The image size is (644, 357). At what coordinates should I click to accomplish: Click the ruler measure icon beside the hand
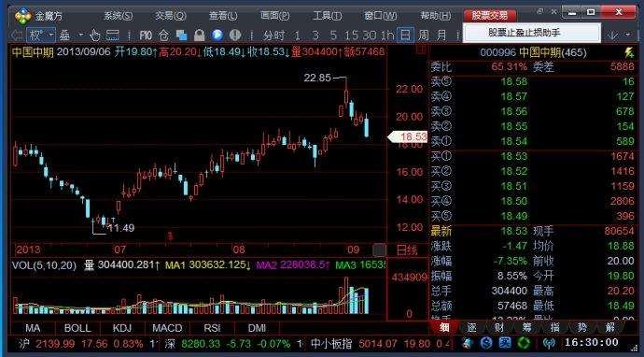(112, 36)
